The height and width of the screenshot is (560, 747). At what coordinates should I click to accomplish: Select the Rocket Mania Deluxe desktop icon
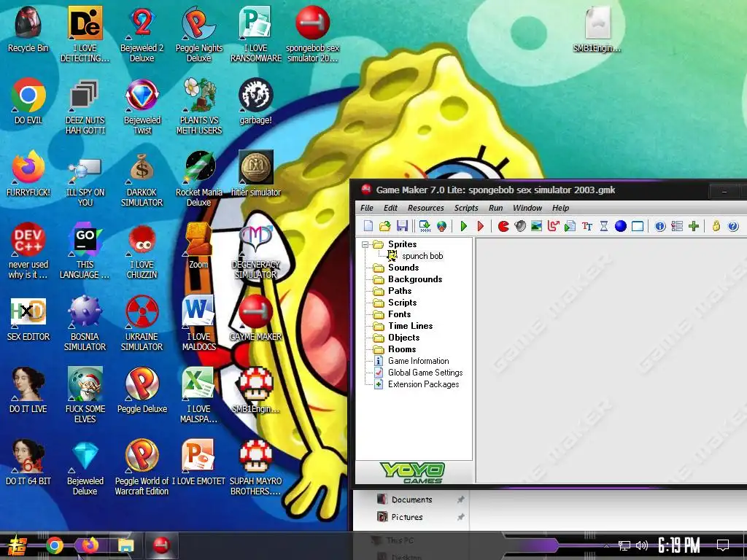[199, 179]
